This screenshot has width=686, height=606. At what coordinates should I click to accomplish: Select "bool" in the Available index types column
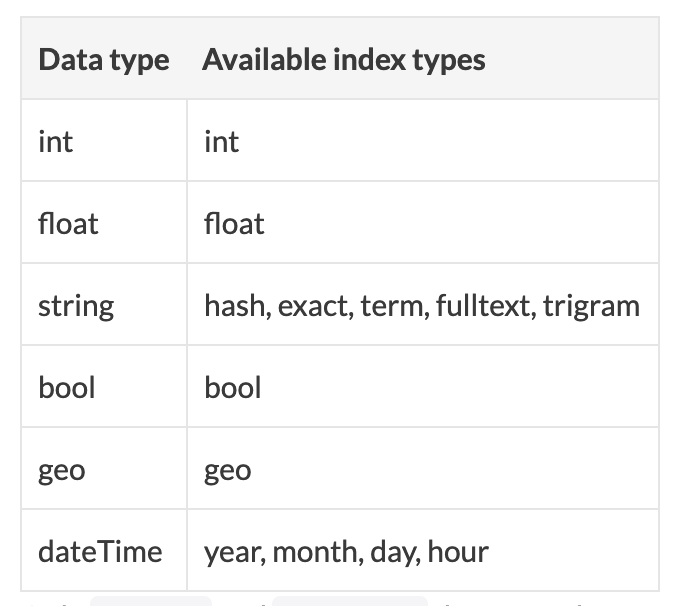coord(232,387)
